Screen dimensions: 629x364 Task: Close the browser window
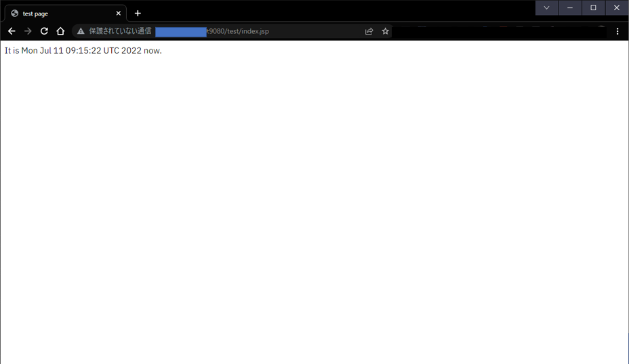(617, 7)
